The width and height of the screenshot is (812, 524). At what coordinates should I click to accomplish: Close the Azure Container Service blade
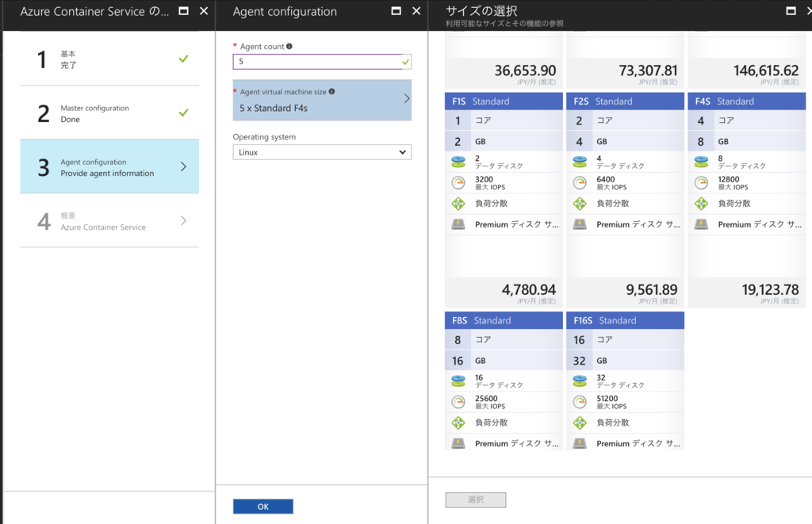204,11
